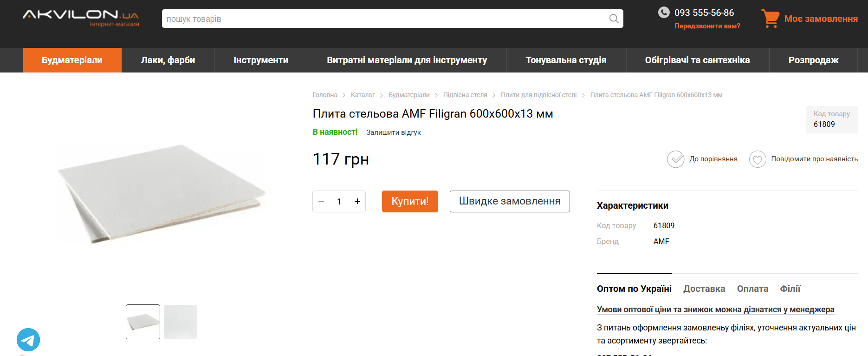Click Швидке замовлення button
This screenshot has width=868, height=356.
pyautogui.click(x=510, y=201)
